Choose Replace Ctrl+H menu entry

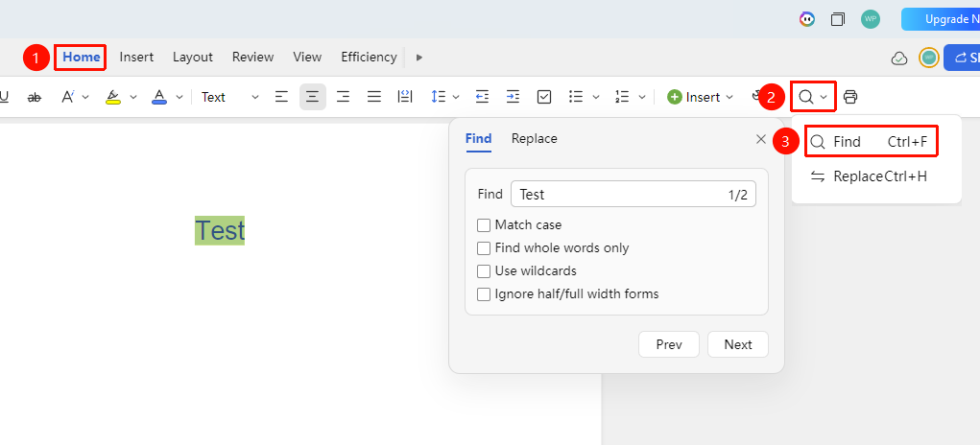[x=872, y=176]
